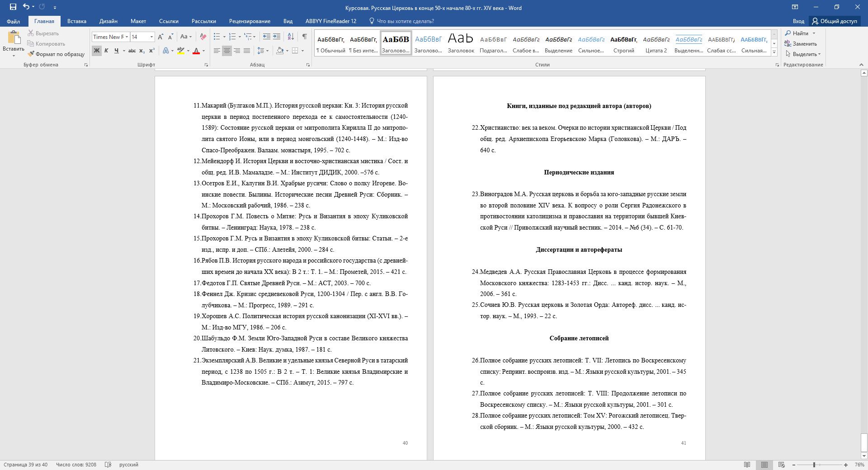
Task: Clear all formatting icon
Action: tap(203, 37)
